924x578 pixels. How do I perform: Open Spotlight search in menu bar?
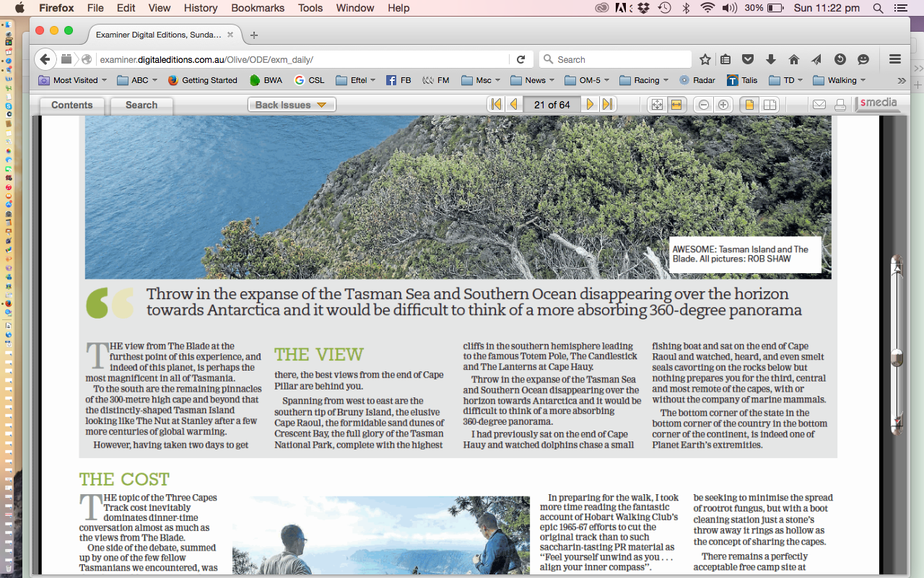click(878, 8)
